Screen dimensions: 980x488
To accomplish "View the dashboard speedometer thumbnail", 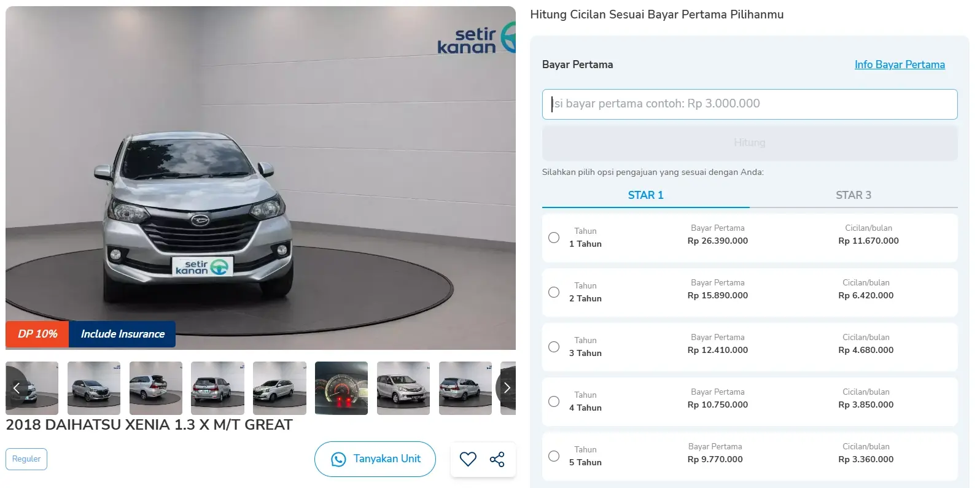I will coord(341,388).
